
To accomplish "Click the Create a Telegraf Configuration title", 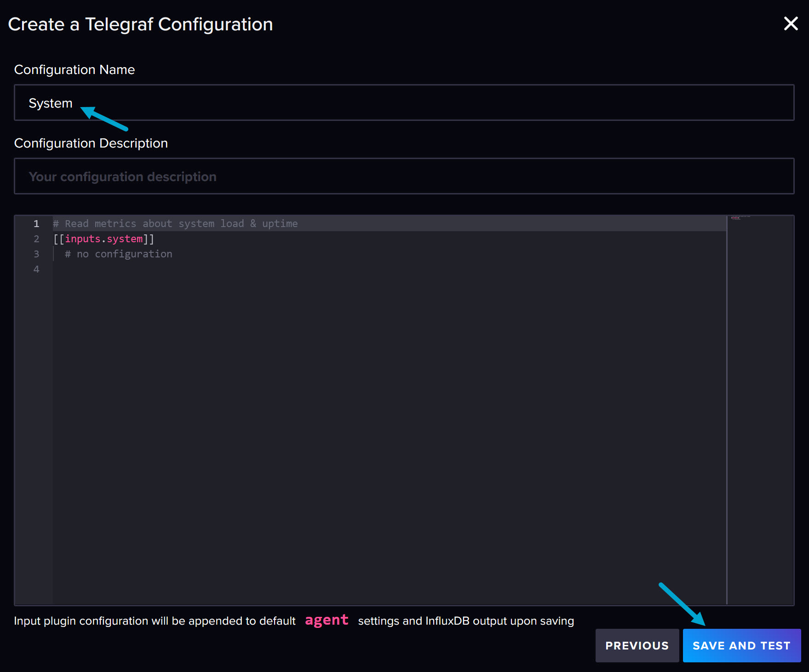I will point(141,24).
